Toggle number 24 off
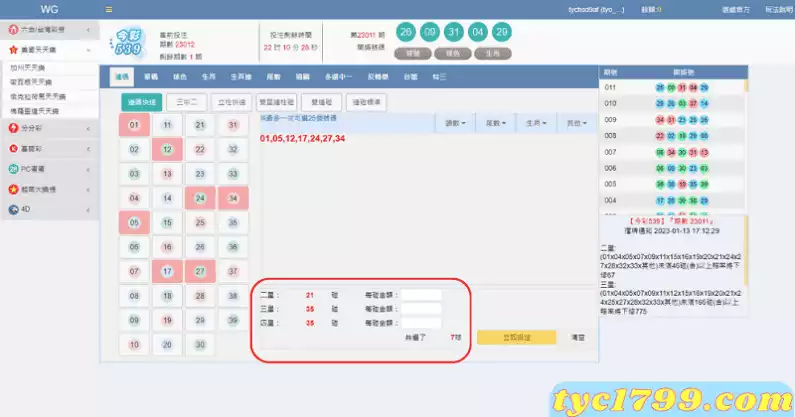 pyautogui.click(x=200, y=198)
